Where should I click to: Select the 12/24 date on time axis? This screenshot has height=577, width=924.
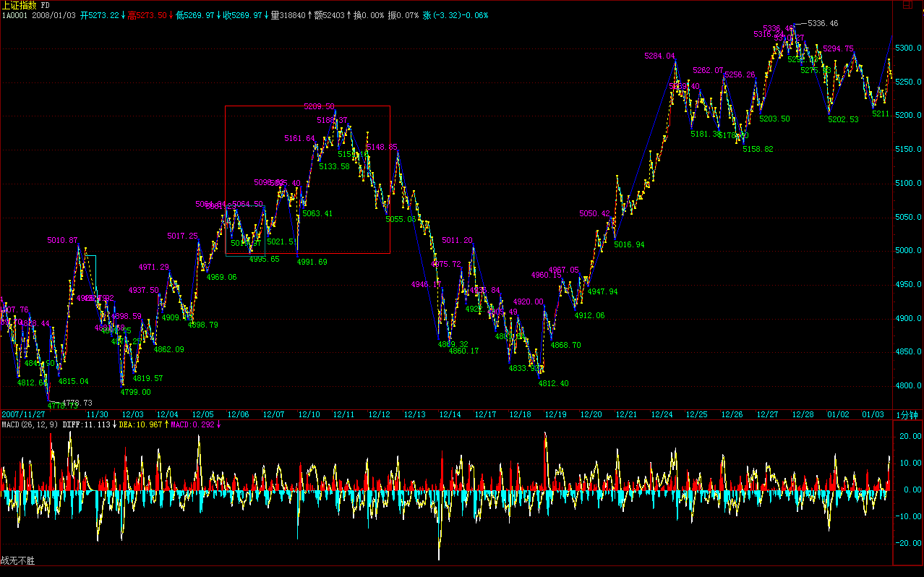[662, 414]
